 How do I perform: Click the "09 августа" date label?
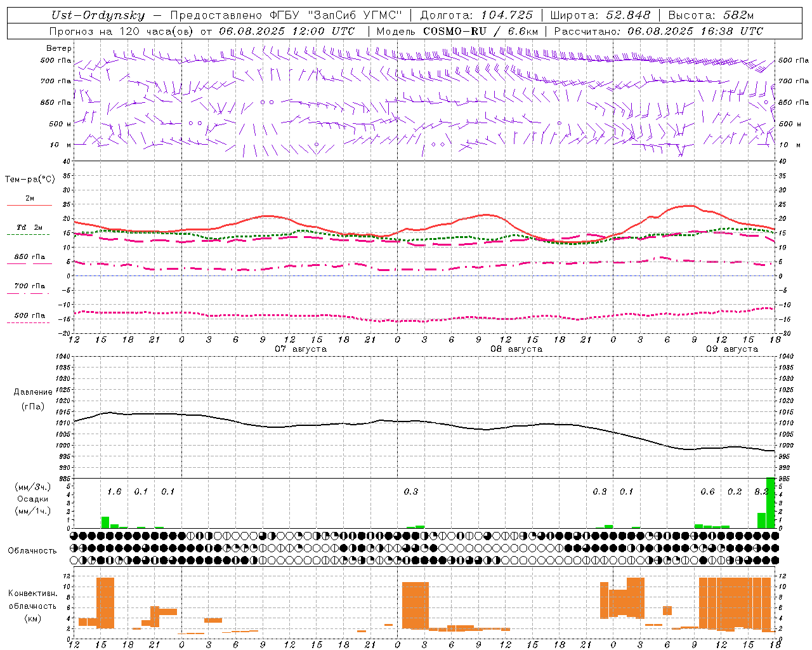tap(732, 349)
